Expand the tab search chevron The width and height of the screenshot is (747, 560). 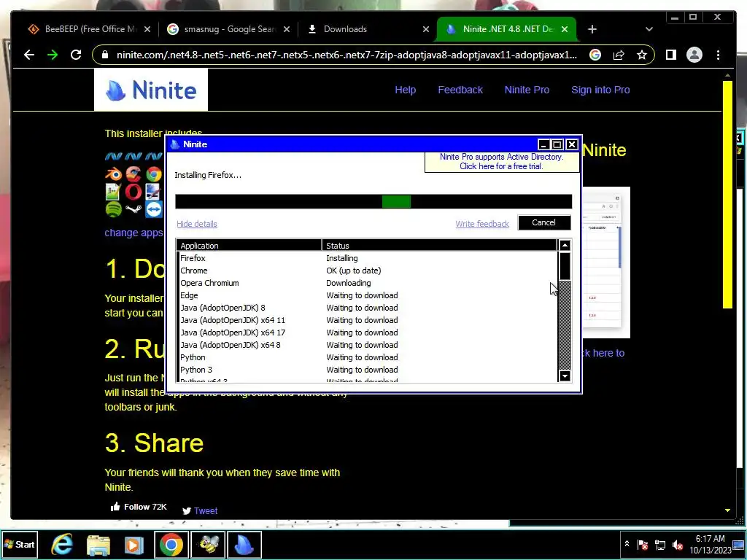point(649,29)
